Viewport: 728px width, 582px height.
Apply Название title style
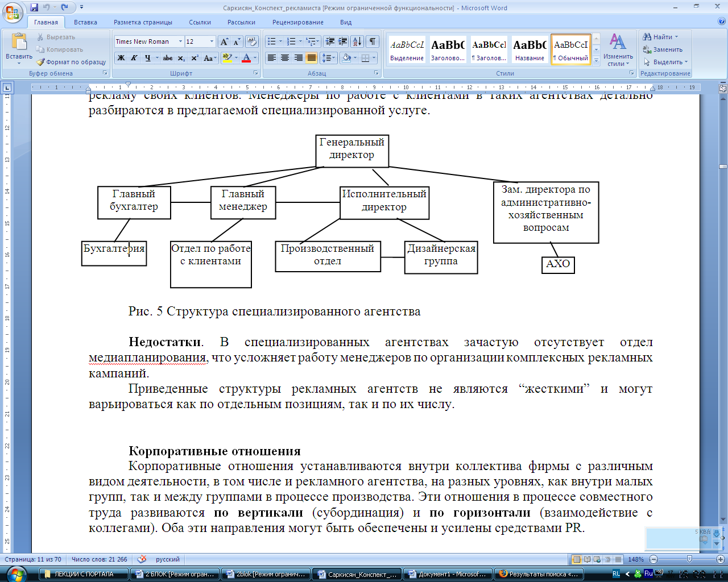point(530,49)
